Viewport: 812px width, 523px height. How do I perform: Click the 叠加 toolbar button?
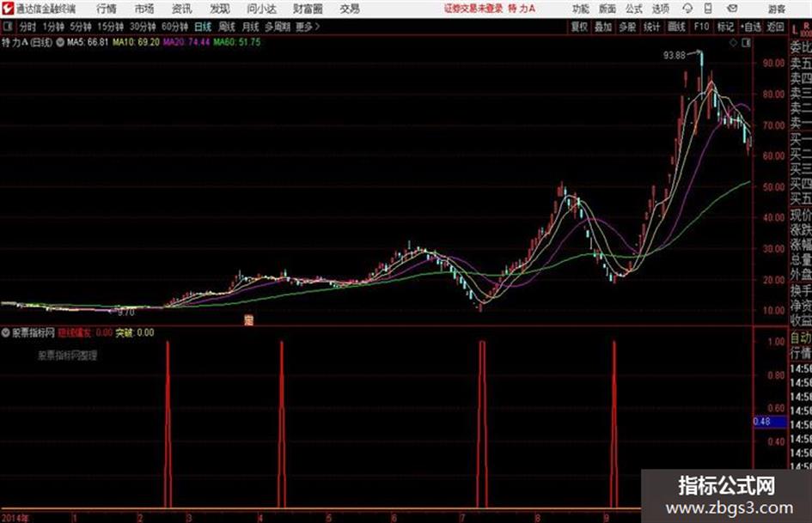[603, 27]
